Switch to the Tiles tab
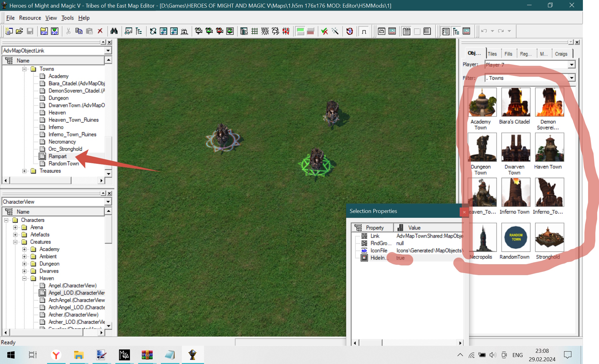 click(x=492, y=54)
